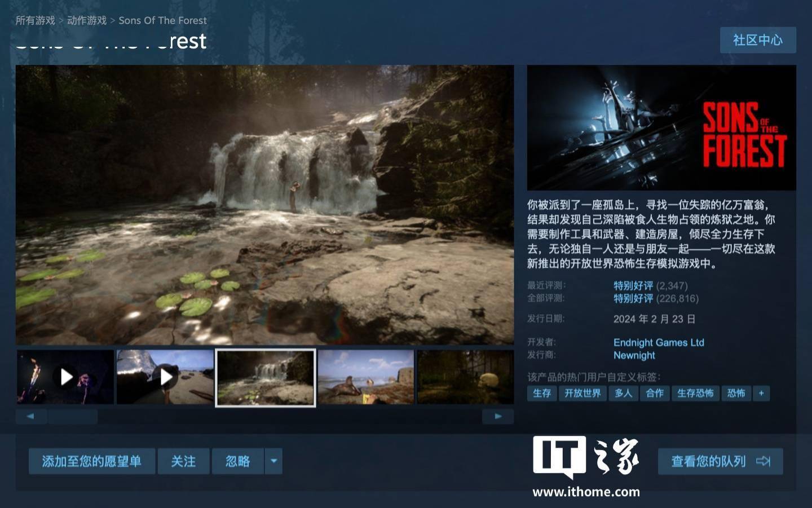Image resolution: width=812 pixels, height=508 pixels.
Task: Click the 生存恐怖 tag
Action: coord(695,393)
